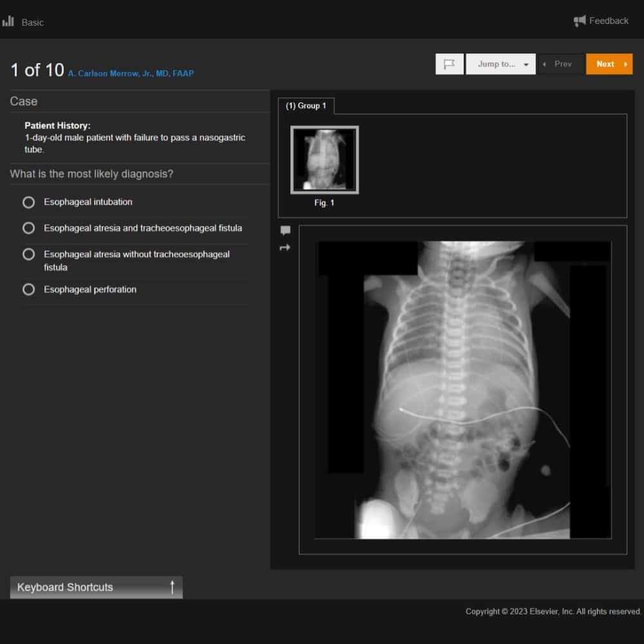Click the Patient History heading text

click(57, 126)
